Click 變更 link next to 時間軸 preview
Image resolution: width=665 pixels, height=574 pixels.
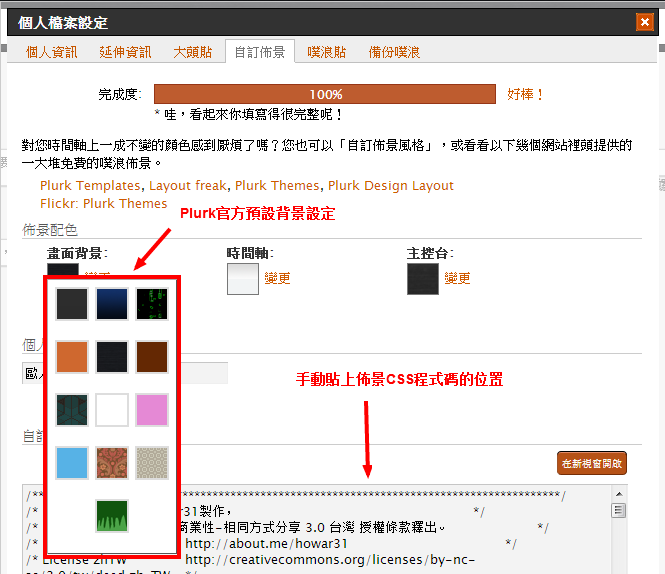278,279
